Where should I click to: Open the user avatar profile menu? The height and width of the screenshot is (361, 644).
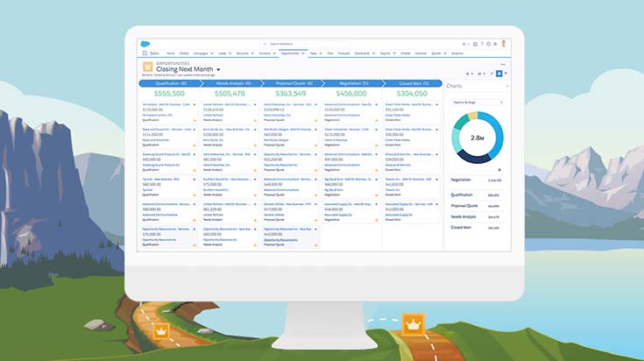point(503,43)
